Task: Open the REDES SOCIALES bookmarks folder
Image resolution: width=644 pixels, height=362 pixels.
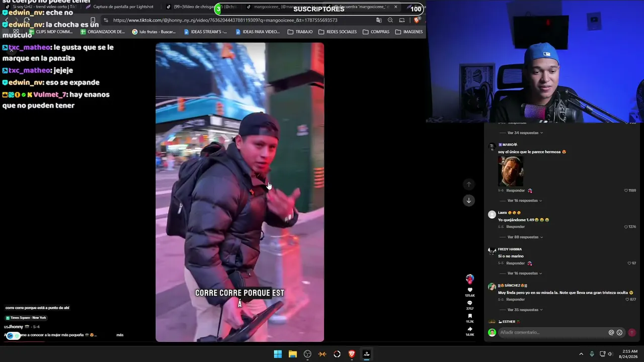Action: pyautogui.click(x=338, y=32)
